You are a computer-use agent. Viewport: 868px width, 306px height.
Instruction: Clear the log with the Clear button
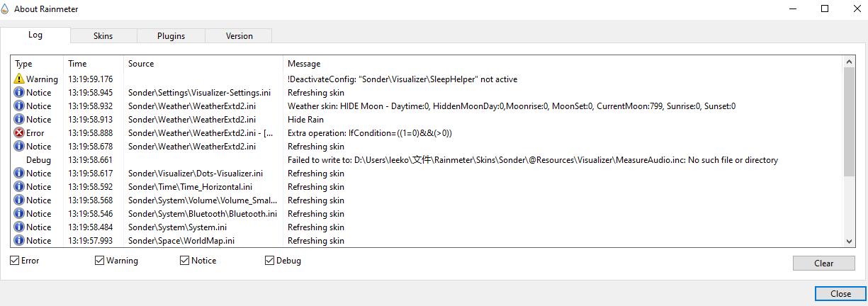[824, 263]
